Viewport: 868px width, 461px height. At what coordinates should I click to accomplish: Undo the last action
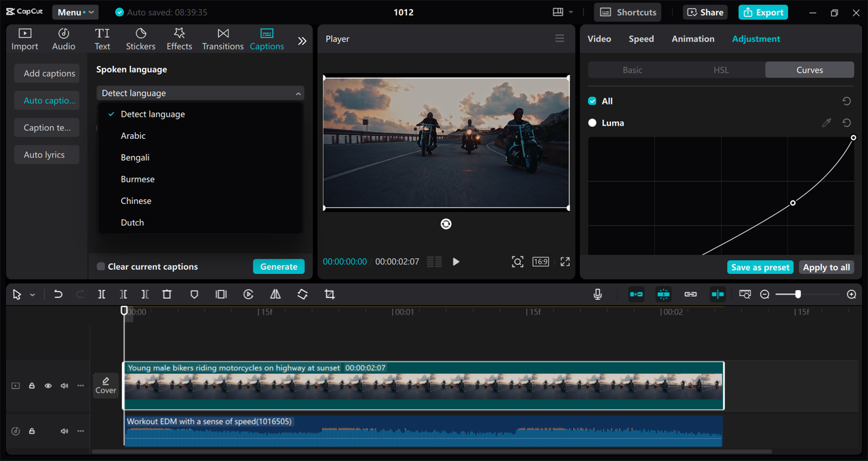[58, 294]
